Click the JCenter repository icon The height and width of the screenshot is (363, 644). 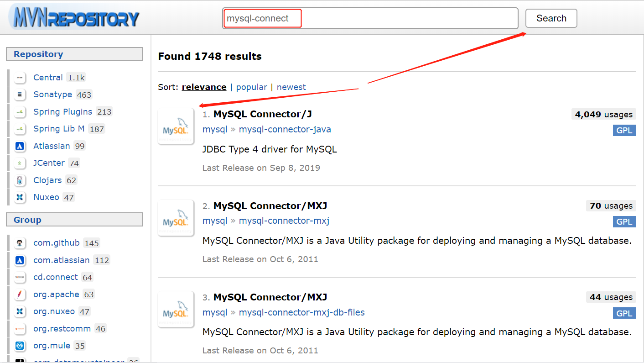click(20, 163)
